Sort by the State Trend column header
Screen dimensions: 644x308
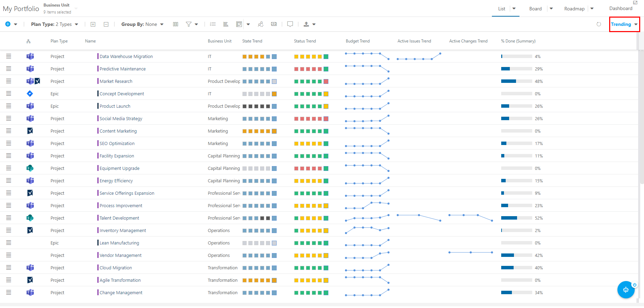tap(252, 41)
